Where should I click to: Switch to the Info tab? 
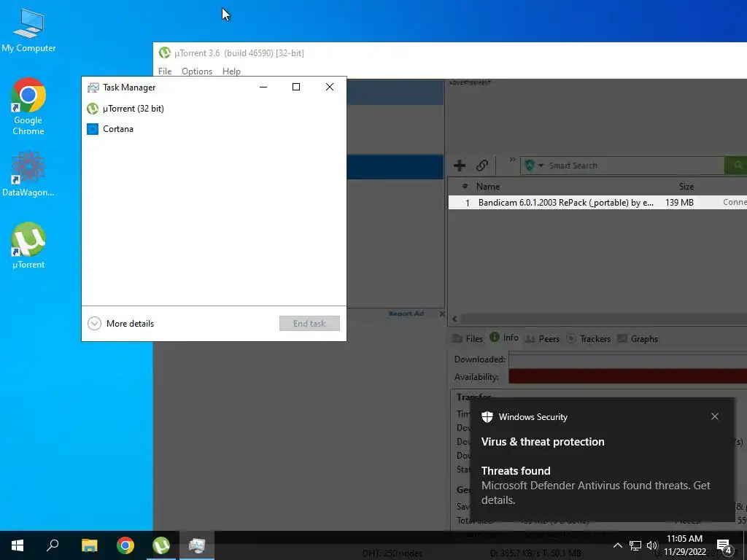[504, 338]
